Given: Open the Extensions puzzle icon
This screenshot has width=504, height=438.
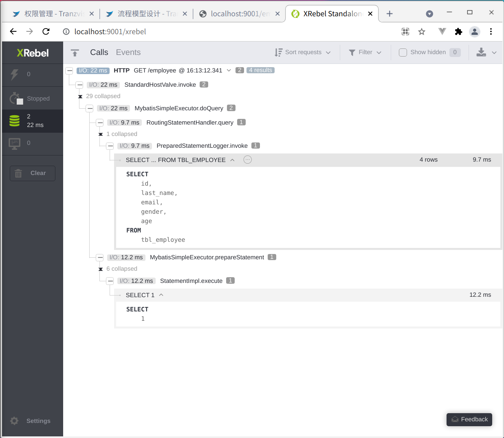Looking at the screenshot, I should [458, 32].
